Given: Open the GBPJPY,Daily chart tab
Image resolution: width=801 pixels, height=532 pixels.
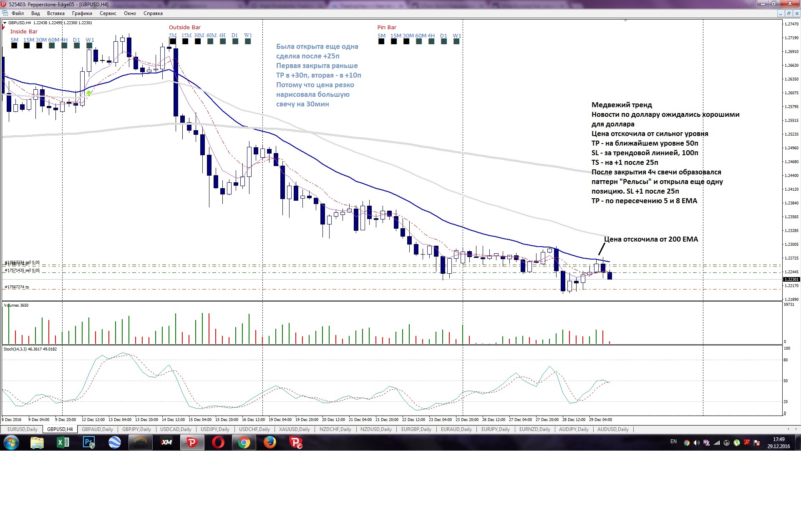Looking at the screenshot, I should click(x=137, y=429).
